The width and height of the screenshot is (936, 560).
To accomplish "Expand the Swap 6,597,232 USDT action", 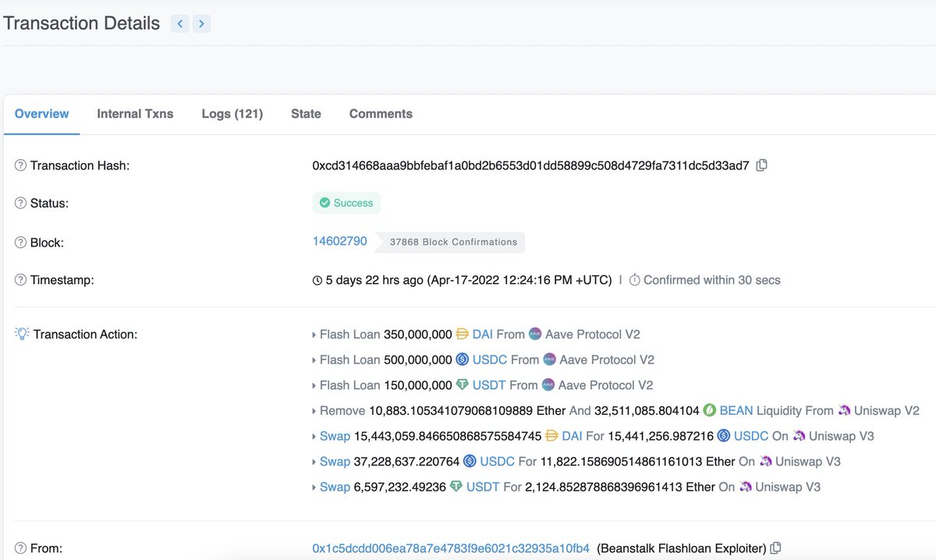I will tap(314, 487).
